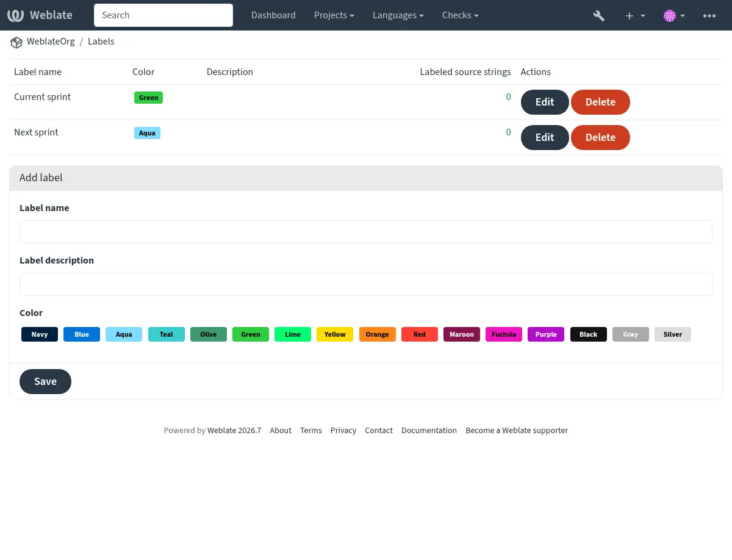Choose the Aqua color in Add label
This screenshot has height=560, width=732.
124,334
